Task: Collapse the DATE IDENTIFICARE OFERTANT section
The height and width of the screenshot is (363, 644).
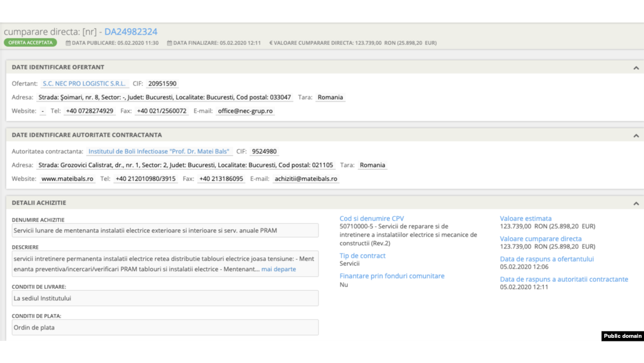Action: coord(636,68)
